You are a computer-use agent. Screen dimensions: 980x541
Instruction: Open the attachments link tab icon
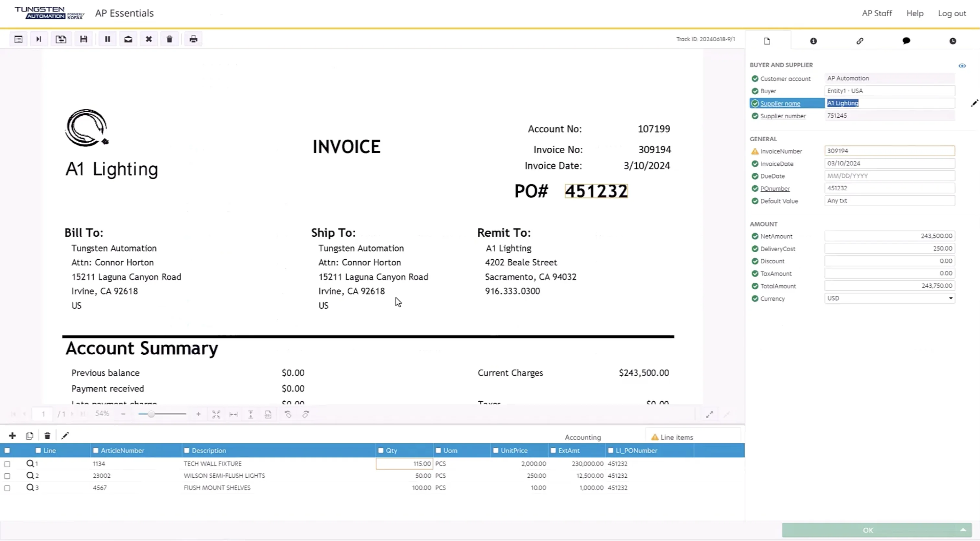860,41
